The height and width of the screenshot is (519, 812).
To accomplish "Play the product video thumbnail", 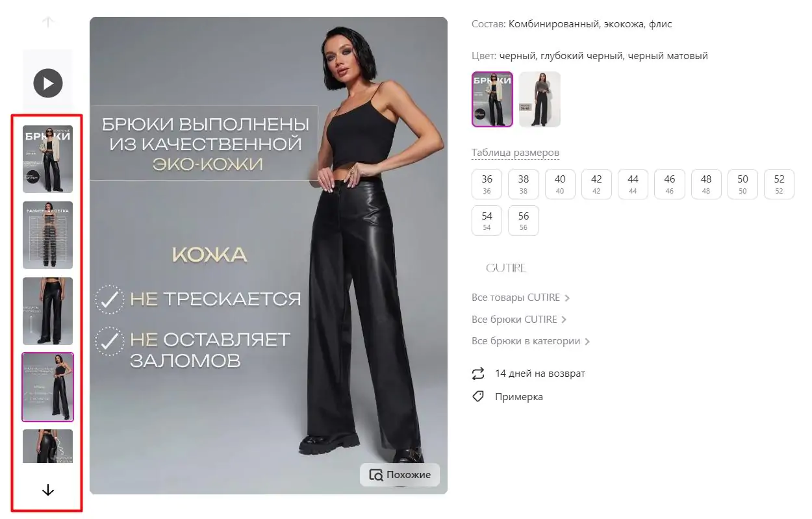I will [x=48, y=83].
